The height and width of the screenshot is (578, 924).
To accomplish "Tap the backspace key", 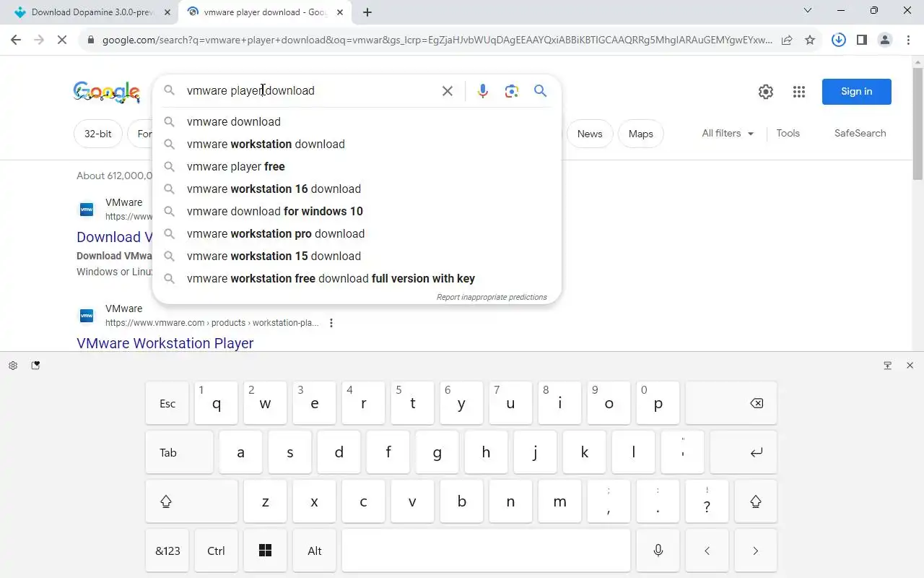I will click(731, 403).
